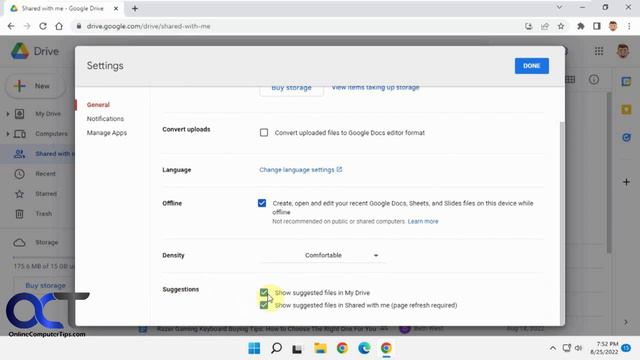Open taskbar clock and date
The width and height of the screenshot is (640, 360).
[604, 348]
